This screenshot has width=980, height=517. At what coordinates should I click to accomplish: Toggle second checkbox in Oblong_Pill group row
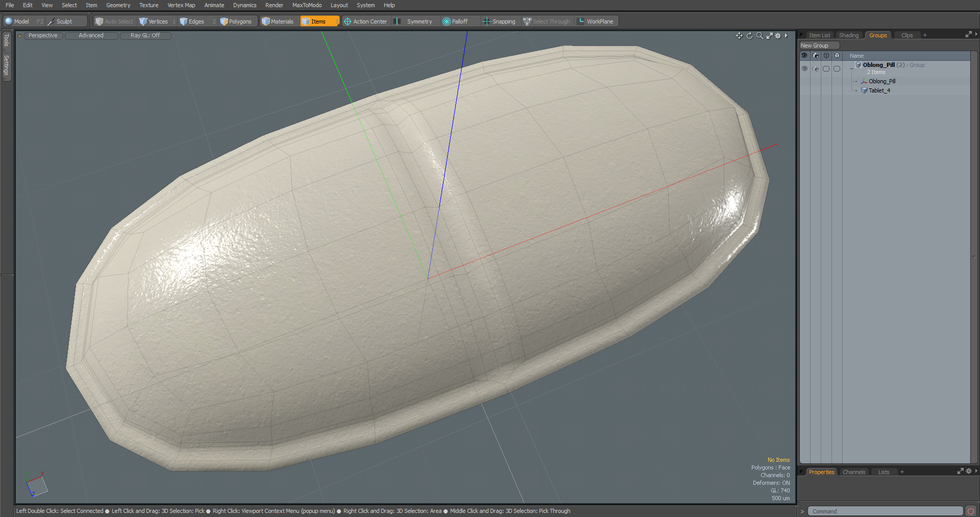[x=837, y=68]
